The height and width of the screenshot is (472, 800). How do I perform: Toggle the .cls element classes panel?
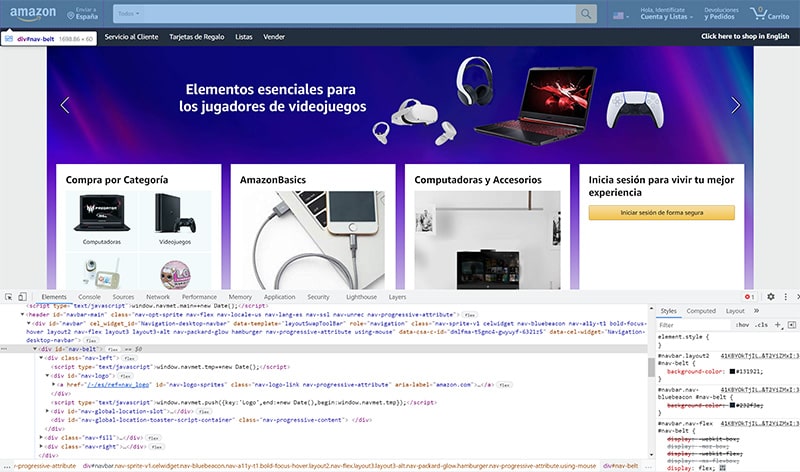(760, 325)
